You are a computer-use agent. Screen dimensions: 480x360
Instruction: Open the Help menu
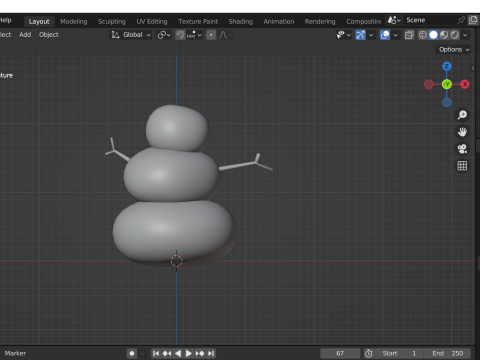tap(6, 20)
